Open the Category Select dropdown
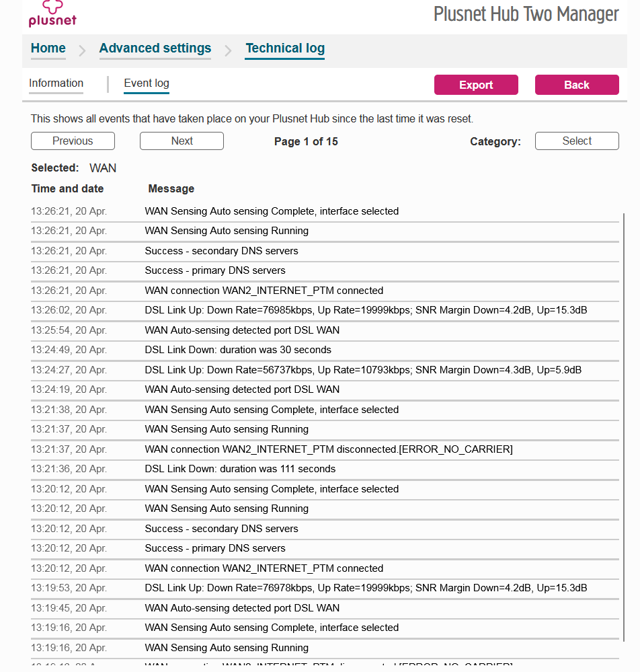The image size is (640, 672). [x=577, y=141]
